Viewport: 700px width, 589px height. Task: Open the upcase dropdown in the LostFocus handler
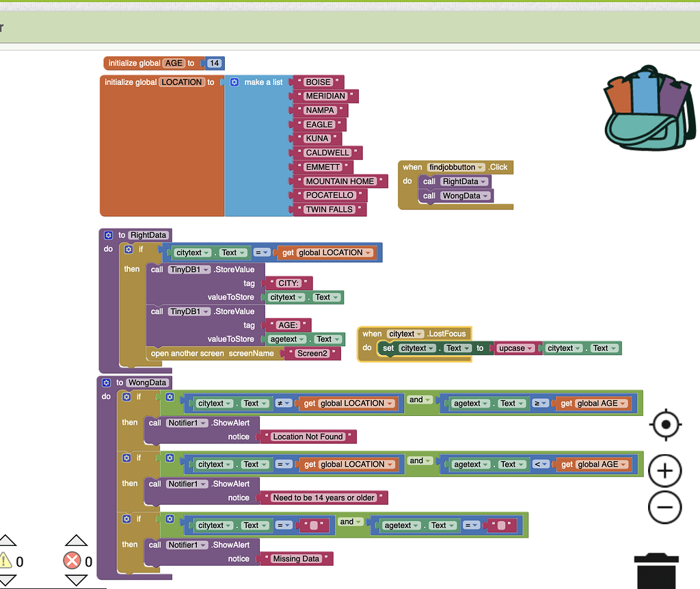click(x=531, y=348)
